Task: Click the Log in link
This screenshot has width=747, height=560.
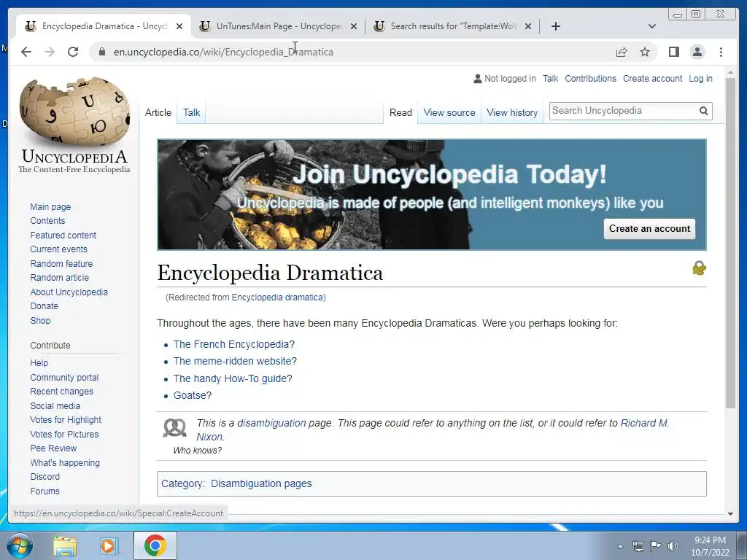Action: (700, 79)
